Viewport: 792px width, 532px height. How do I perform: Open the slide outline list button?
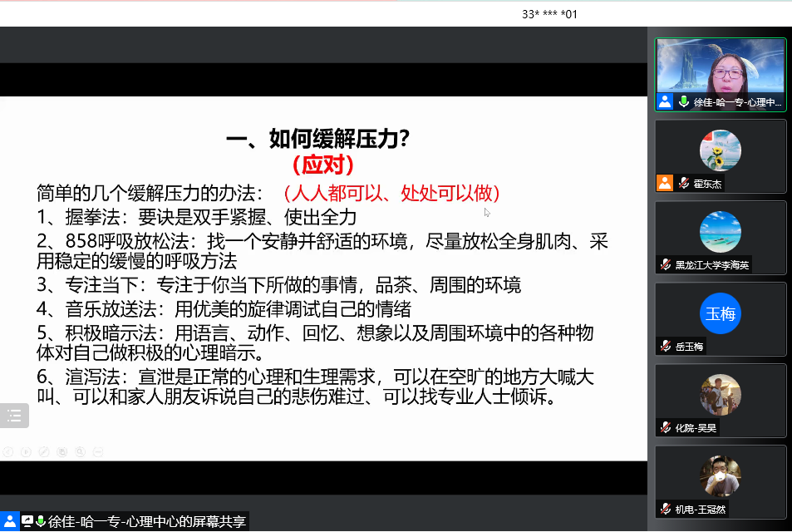coord(13,416)
